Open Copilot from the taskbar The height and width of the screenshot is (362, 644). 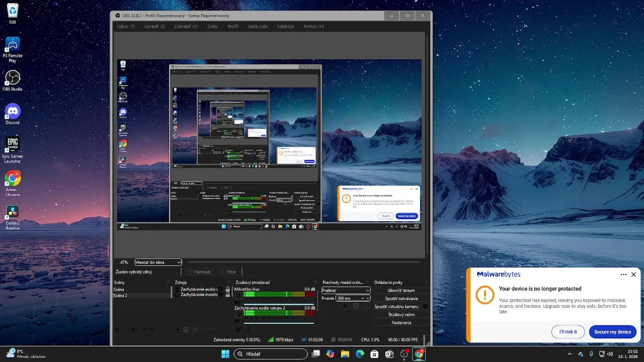pyautogui.click(x=330, y=354)
